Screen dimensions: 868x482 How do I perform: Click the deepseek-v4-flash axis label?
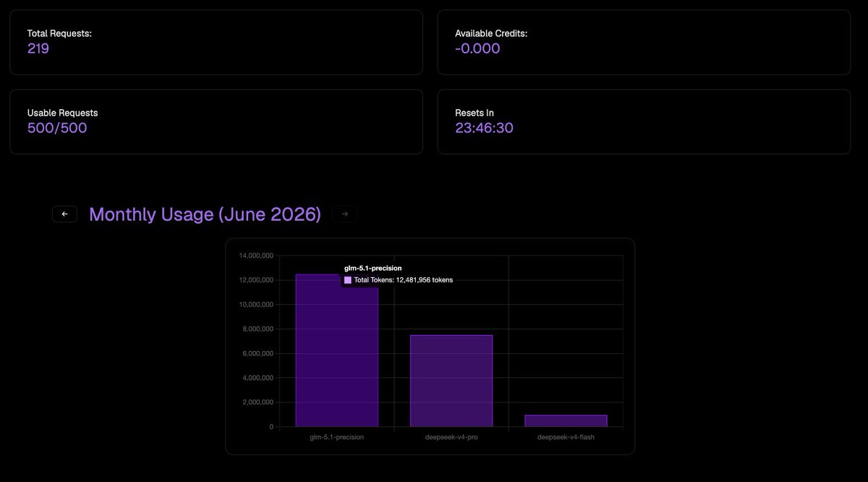coord(566,437)
